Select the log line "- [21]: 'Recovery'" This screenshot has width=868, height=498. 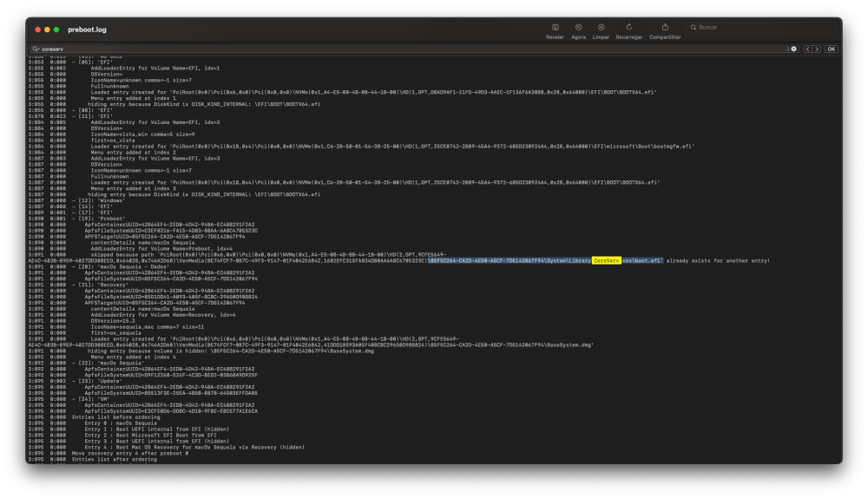pyautogui.click(x=100, y=285)
